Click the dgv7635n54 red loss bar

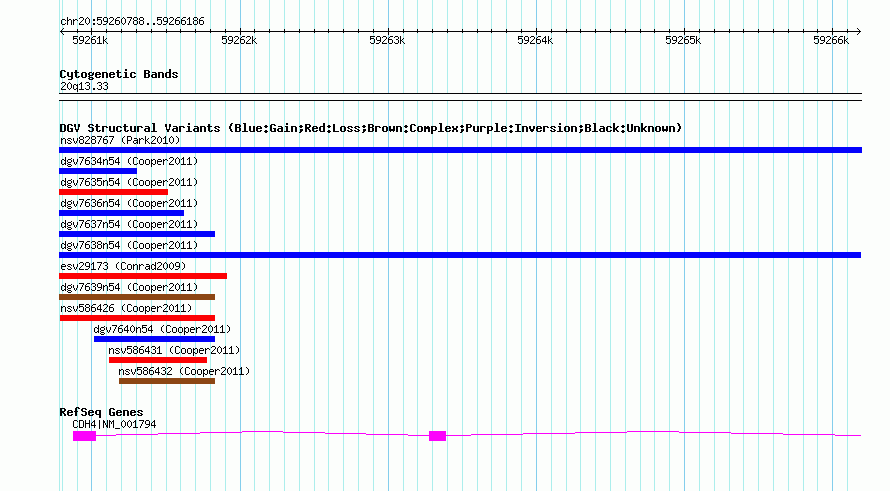[114, 192]
